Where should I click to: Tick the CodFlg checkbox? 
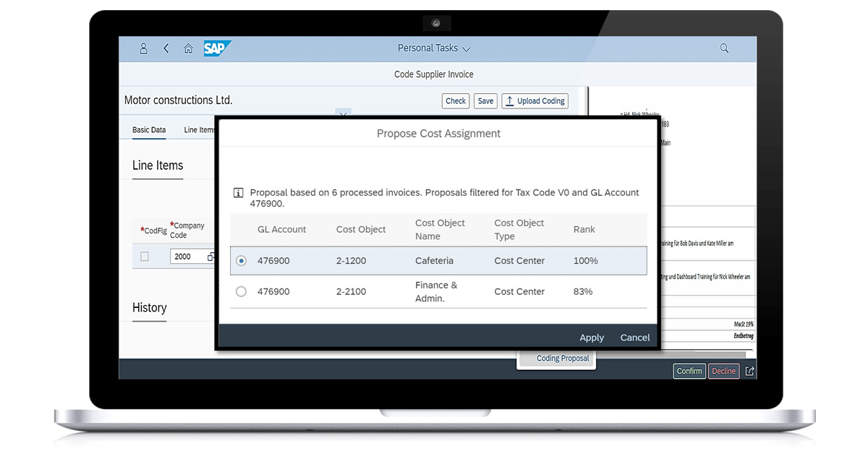pos(145,257)
